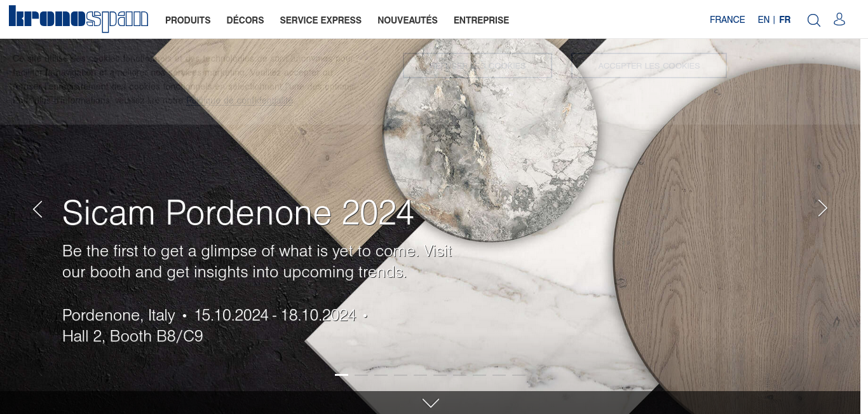Click the refuse cookies button
868x414 pixels.
(x=477, y=66)
